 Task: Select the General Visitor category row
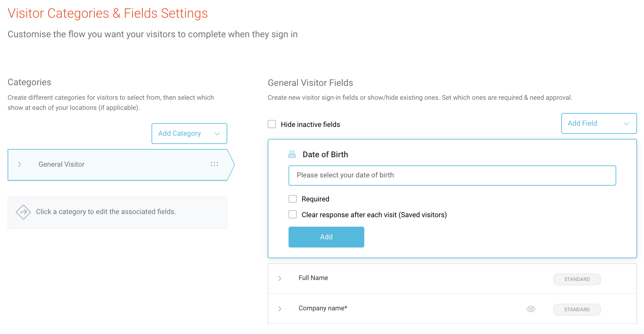point(121,164)
